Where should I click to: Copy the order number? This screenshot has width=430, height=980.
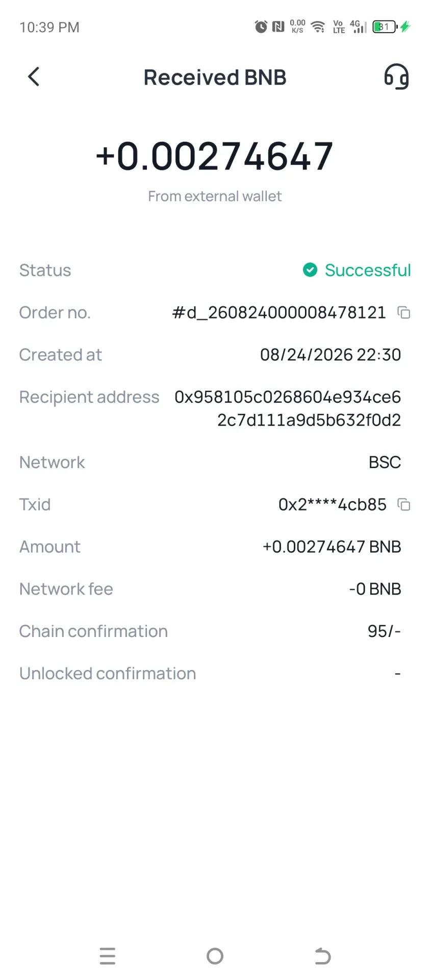click(403, 312)
